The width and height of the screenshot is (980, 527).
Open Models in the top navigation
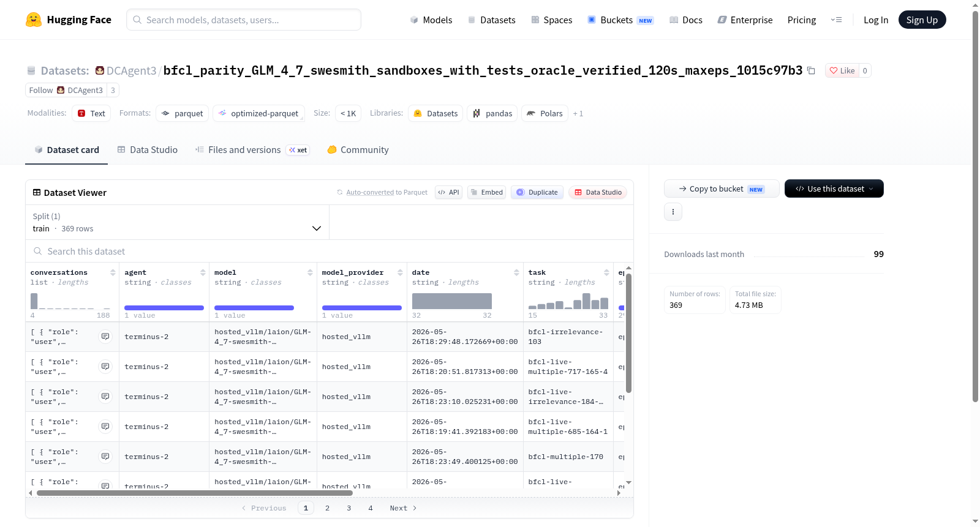pos(431,20)
